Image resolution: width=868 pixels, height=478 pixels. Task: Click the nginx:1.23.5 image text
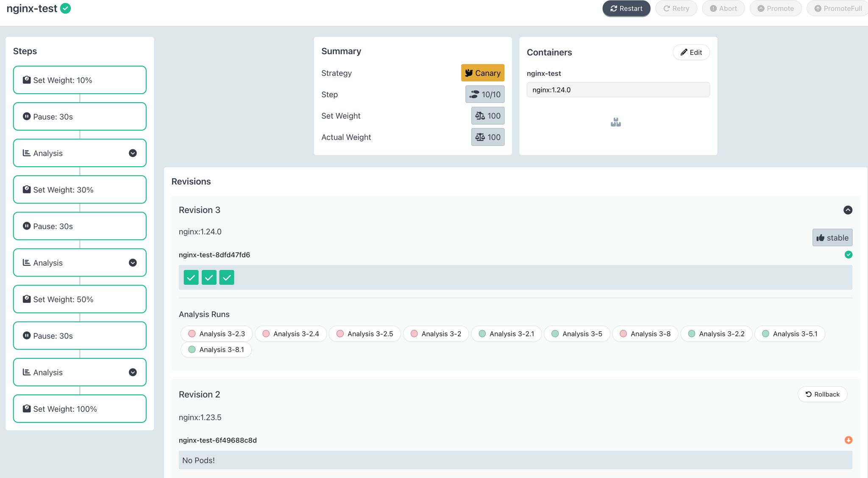click(x=200, y=417)
